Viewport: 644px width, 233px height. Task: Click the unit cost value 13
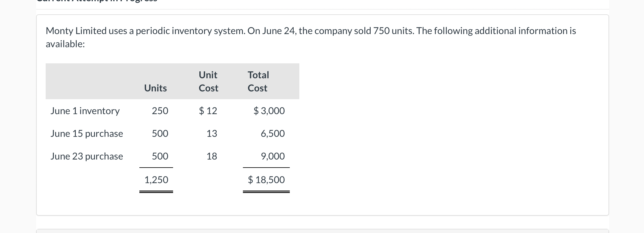pos(212,134)
